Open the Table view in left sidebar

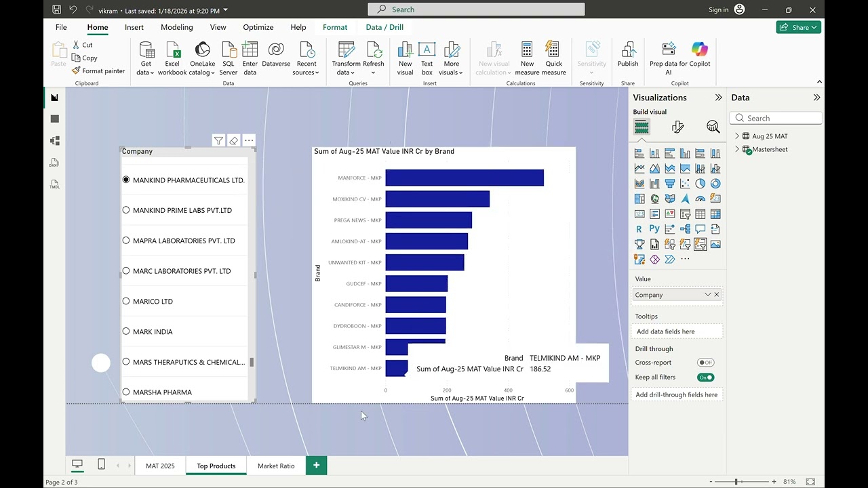(x=55, y=119)
